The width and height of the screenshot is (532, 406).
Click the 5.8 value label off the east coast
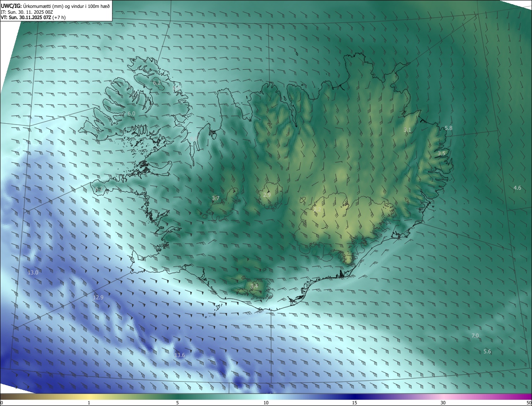pyautogui.click(x=448, y=128)
